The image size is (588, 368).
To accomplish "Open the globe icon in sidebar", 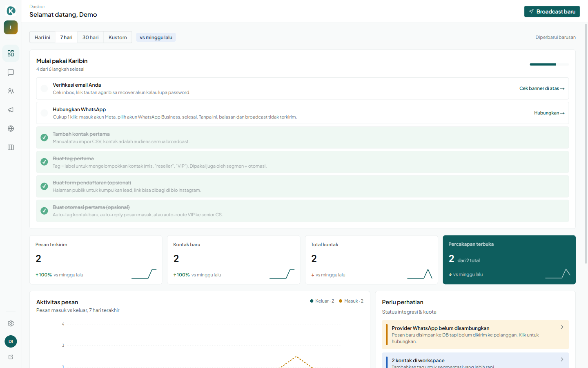I will pos(11,128).
